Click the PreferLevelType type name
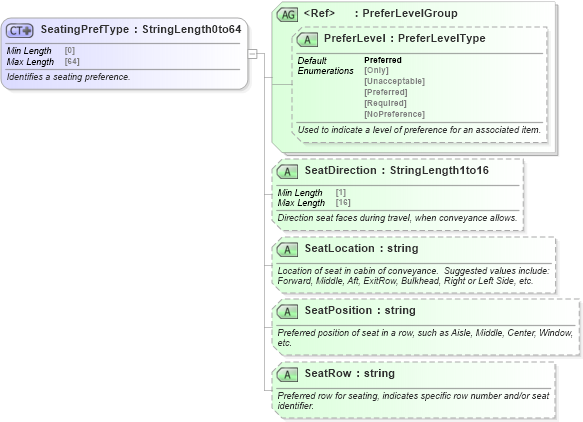This screenshot has width=583, height=422. click(442, 38)
